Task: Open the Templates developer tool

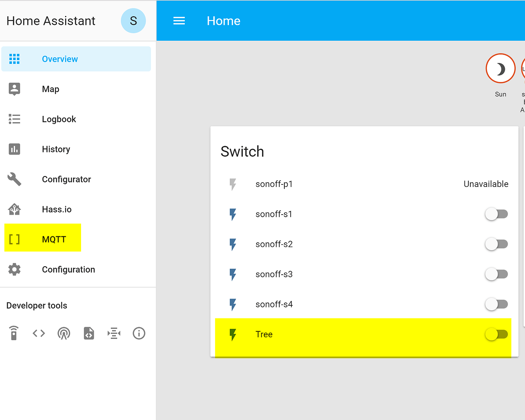Action: click(89, 333)
